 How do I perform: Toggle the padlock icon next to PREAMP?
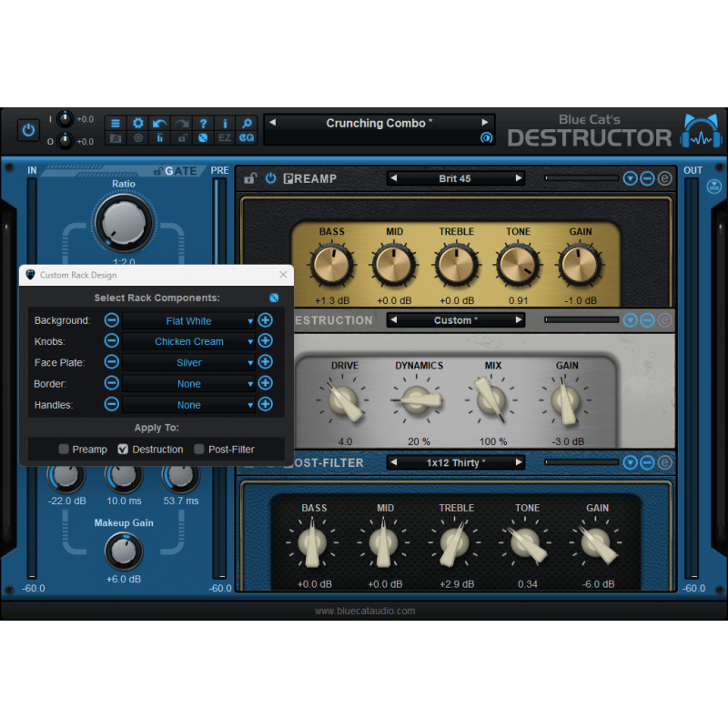tap(249, 178)
